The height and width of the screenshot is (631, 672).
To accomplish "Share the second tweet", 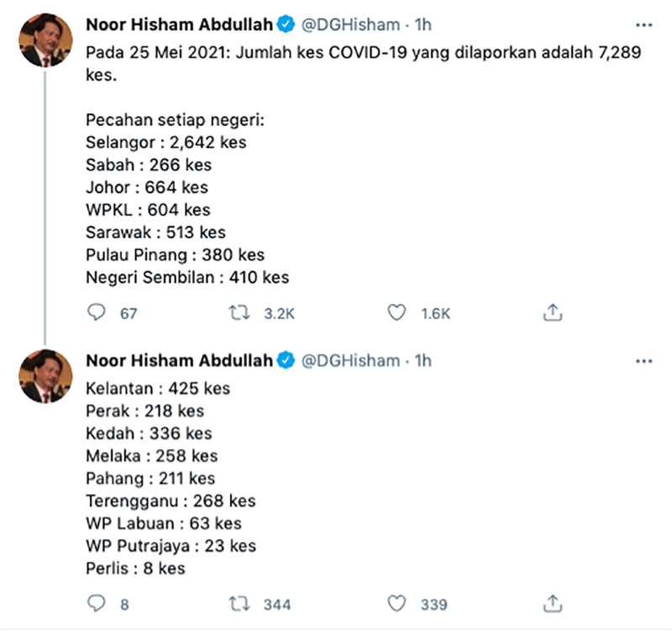I will 553,603.
